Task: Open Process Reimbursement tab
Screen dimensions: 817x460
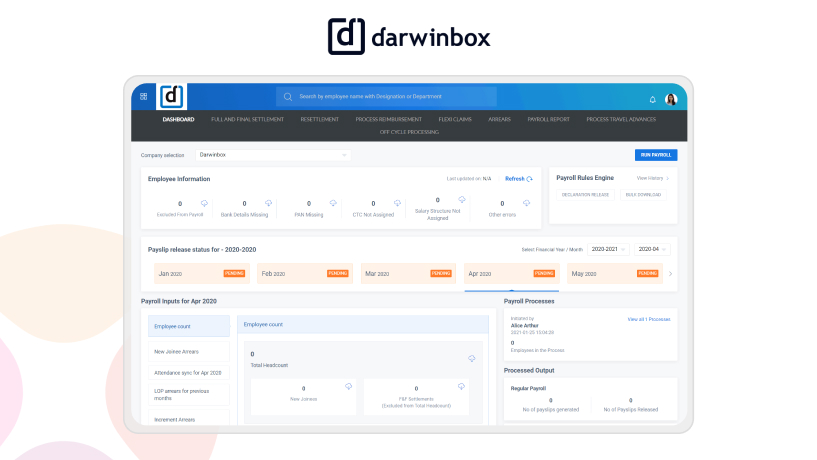Action: [389, 119]
